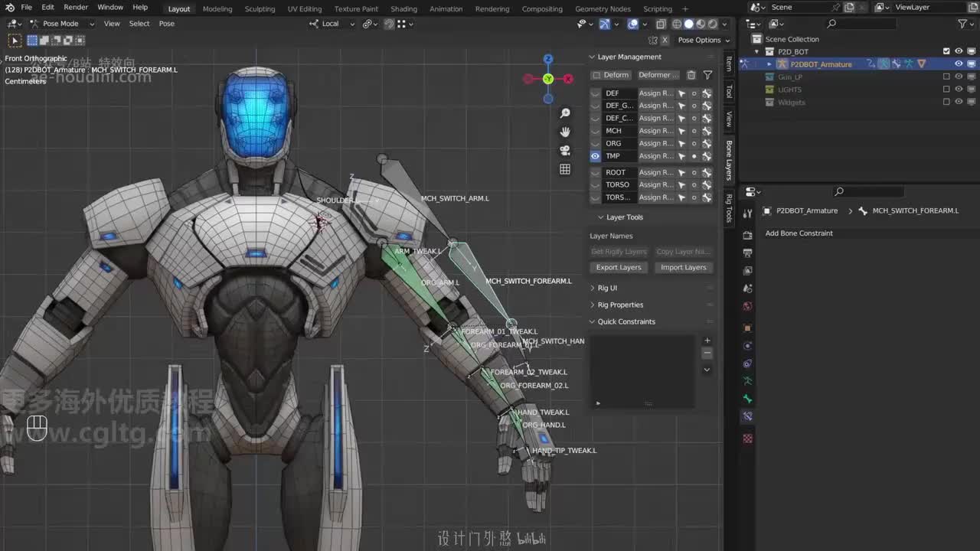Click the outliner search field
Image resolution: width=980 pixels, height=551 pixels.
pyautogui.click(x=861, y=24)
